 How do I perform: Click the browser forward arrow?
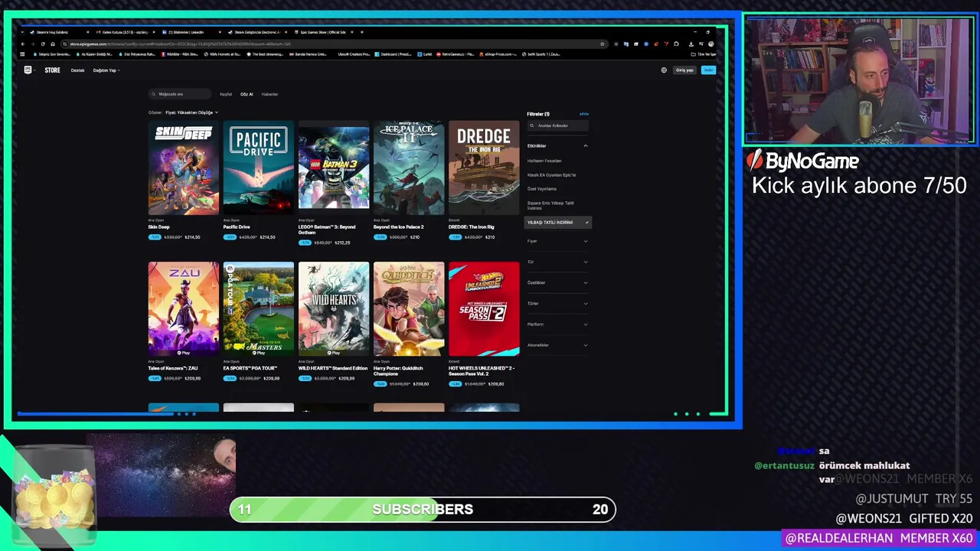point(33,44)
